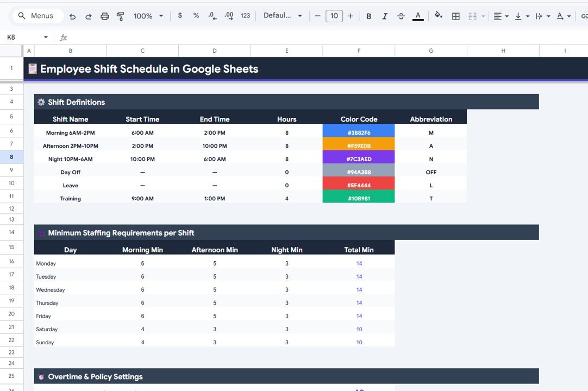Toggle italic formatting
The width and height of the screenshot is (588, 391).
tap(385, 16)
